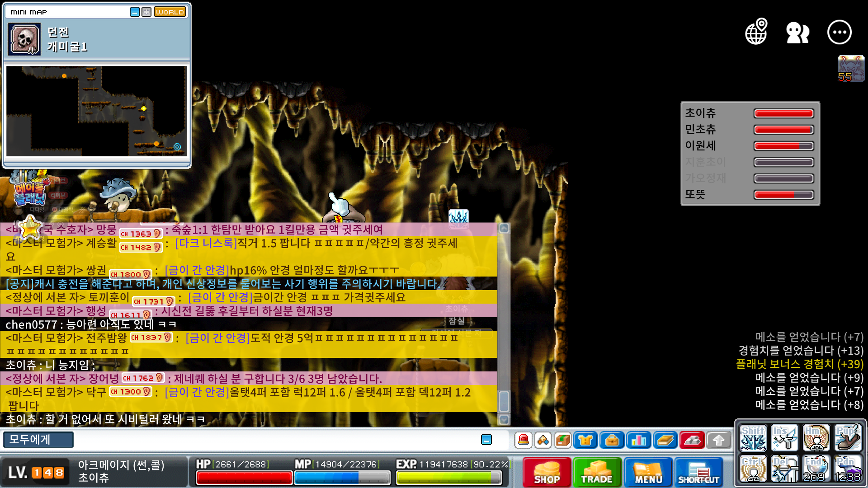Click the CH 1800 channel tag in chat

[130, 274]
